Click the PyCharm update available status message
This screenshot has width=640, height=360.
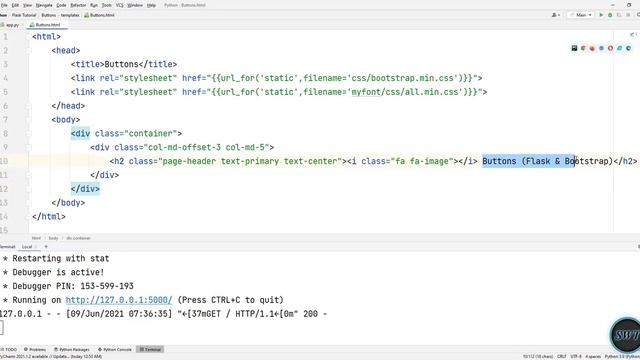click(x=51, y=357)
